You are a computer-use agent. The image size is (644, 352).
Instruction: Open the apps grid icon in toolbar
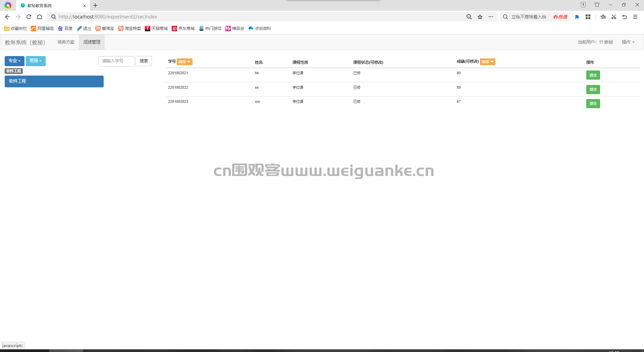588,17
